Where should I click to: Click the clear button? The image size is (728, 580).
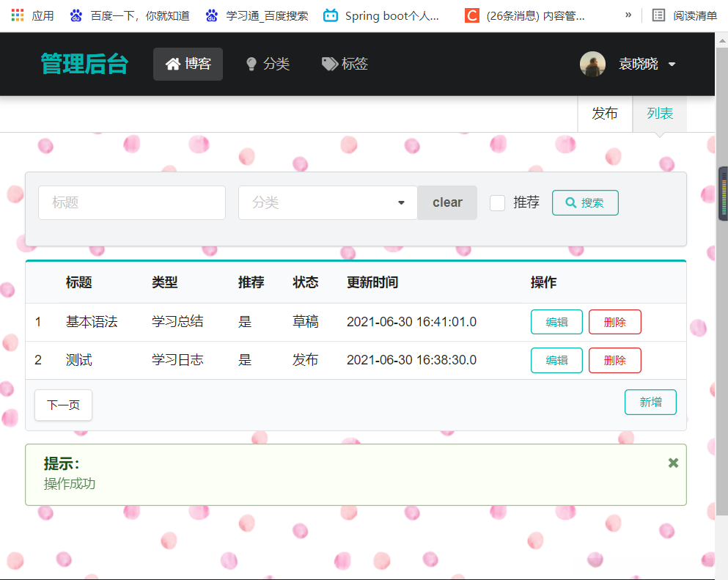(x=447, y=202)
